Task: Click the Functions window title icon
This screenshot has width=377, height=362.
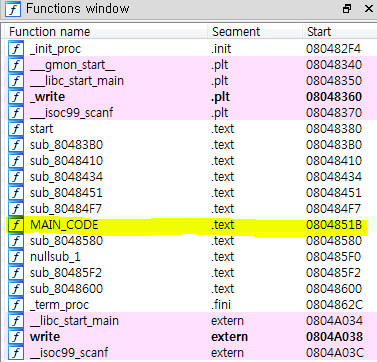Action: click(x=13, y=9)
